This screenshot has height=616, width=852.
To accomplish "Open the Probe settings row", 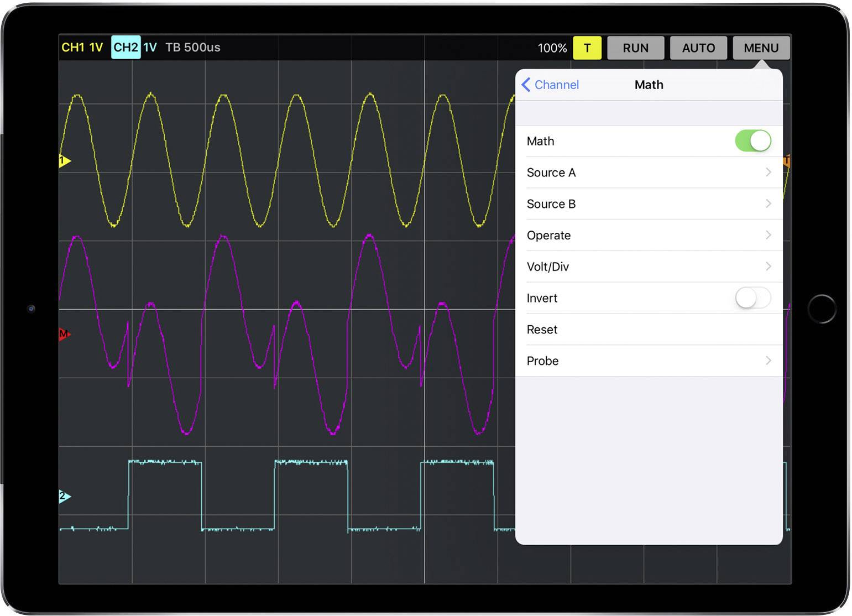I will (x=652, y=361).
